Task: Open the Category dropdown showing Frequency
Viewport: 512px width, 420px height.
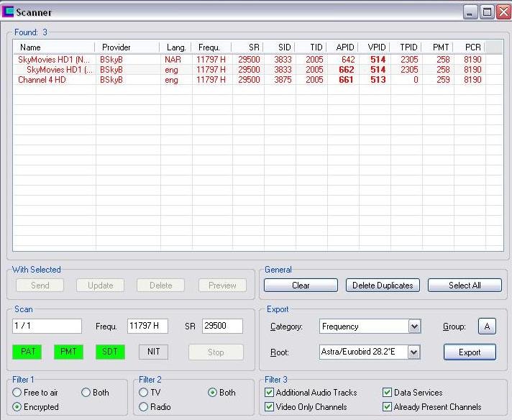Action: click(413, 327)
